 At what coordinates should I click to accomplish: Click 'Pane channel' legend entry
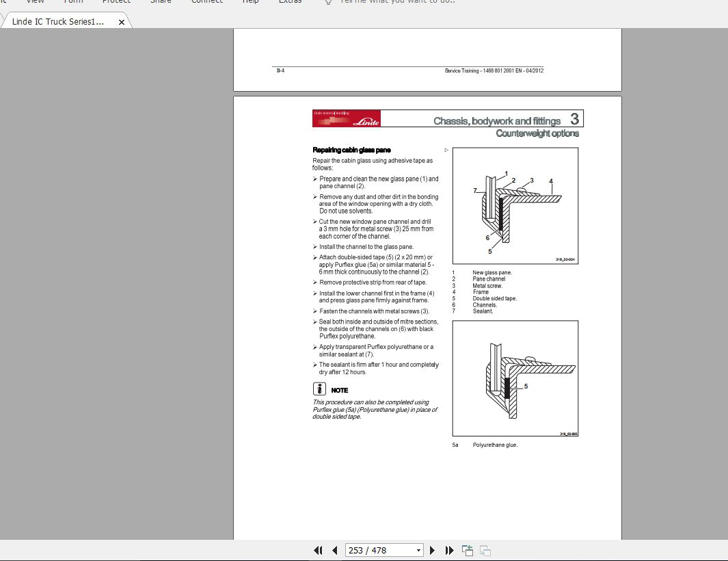489,279
